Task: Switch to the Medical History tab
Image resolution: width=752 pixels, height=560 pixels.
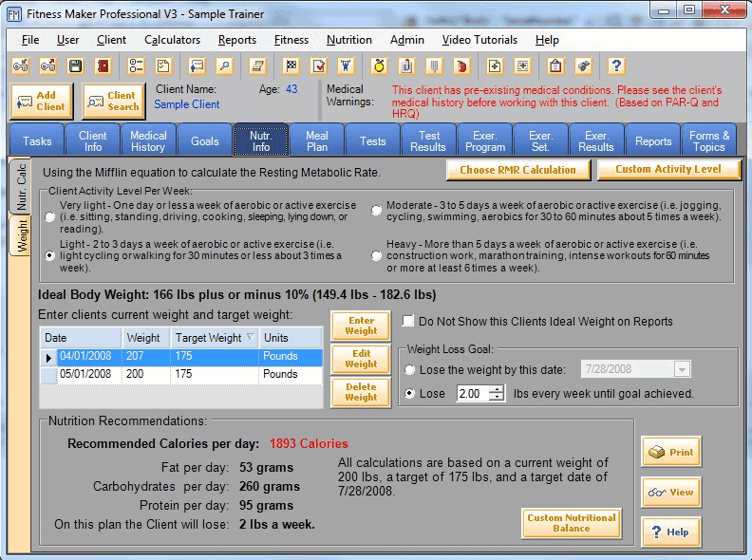Action: click(x=148, y=141)
